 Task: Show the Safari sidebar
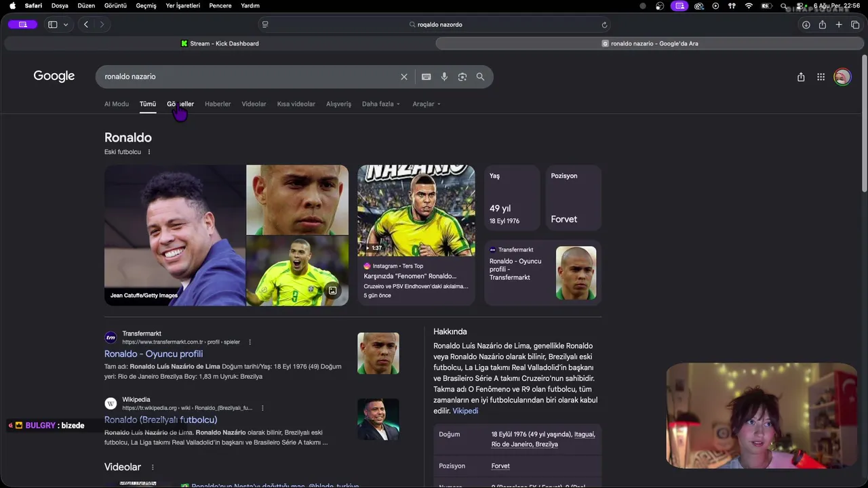tap(52, 24)
